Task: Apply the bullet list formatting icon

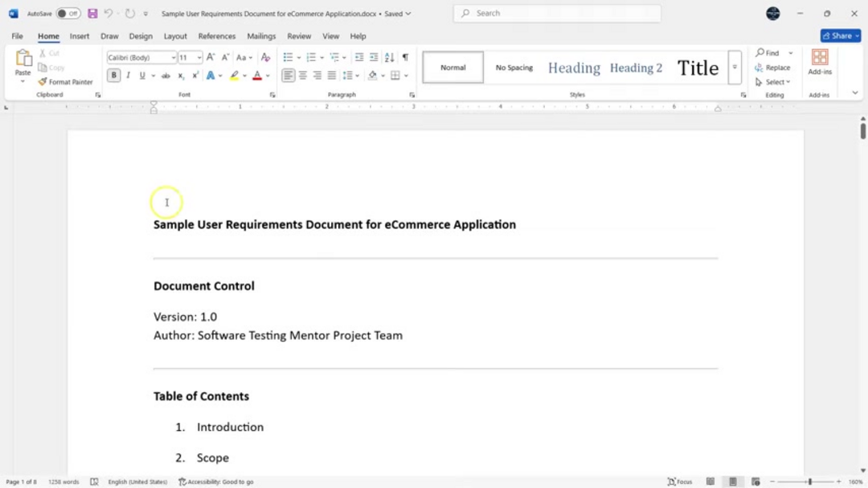Action: tap(288, 57)
